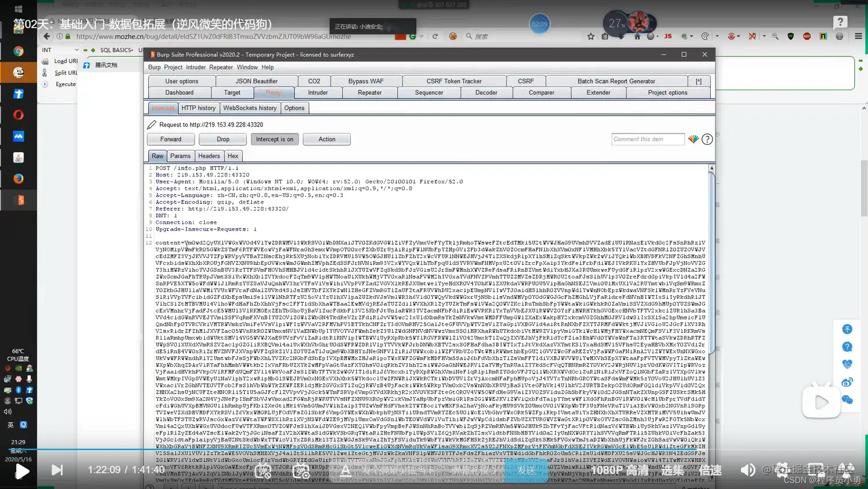Toggle the 'Intercept is on' button
The height and width of the screenshot is (489, 868).
[x=274, y=139]
